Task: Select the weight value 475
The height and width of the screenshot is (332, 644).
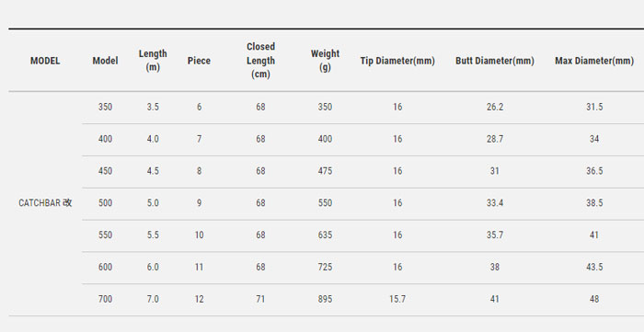Action: [325, 171]
